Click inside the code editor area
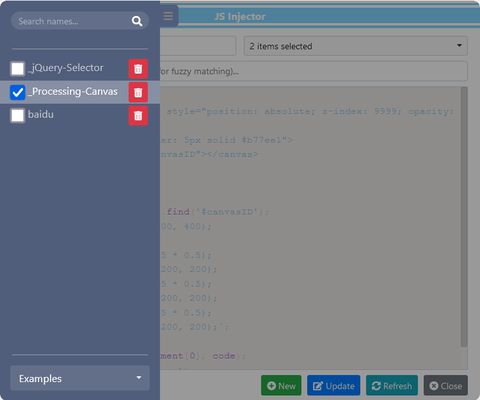This screenshot has height=400, width=480. point(310,227)
